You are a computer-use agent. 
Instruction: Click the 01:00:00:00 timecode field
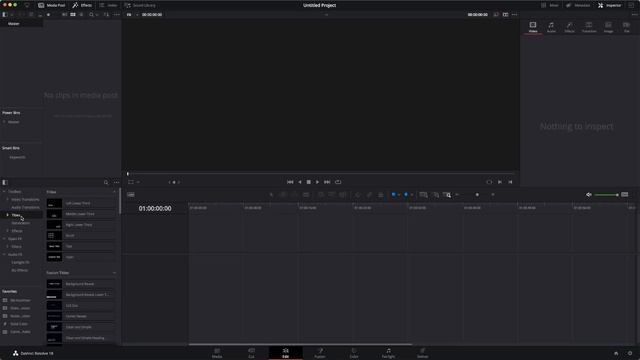(155, 209)
